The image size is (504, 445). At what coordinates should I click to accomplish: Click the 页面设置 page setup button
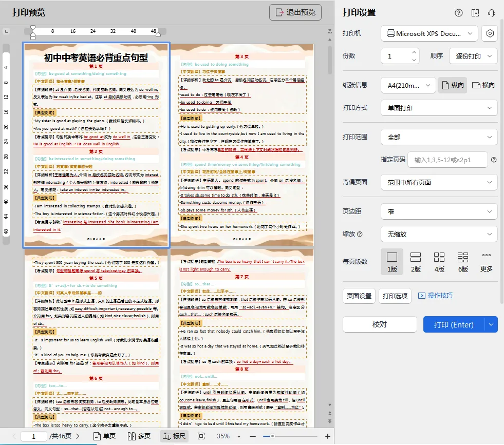(x=359, y=296)
